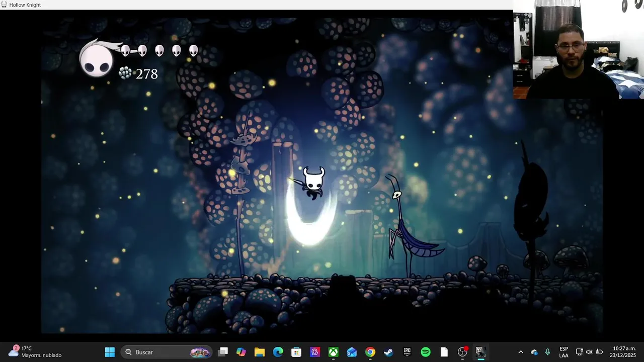The image size is (644, 362).
Task: Switch the ESP LAA input language
Action: pyautogui.click(x=564, y=352)
